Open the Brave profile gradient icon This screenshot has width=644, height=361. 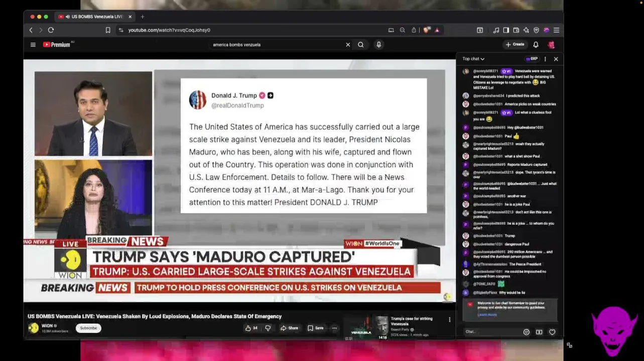click(546, 30)
